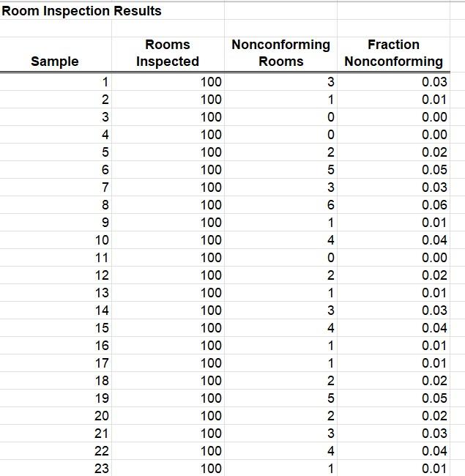Select the Nonconforming Rooms header cell
This screenshot has width=465, height=476.
(x=280, y=55)
